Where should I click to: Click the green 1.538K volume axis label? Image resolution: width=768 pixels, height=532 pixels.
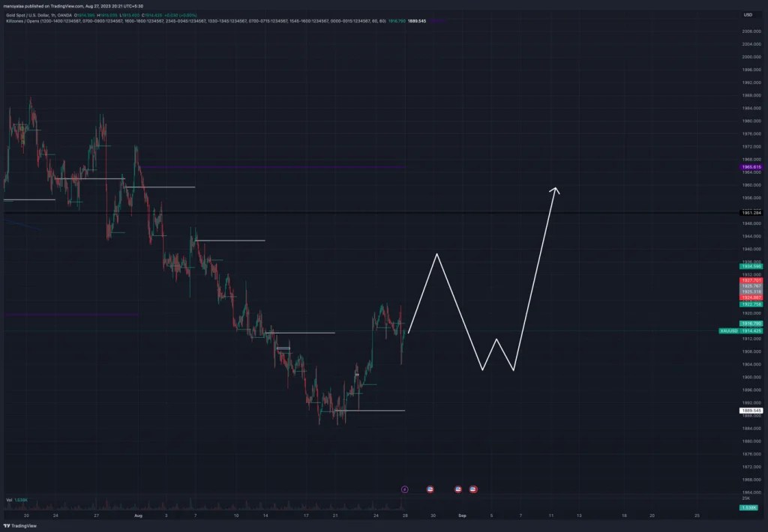pyautogui.click(x=749, y=507)
